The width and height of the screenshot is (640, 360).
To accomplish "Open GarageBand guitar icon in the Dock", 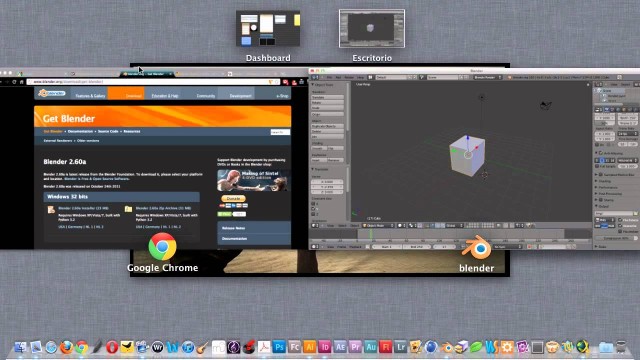I will (203, 347).
